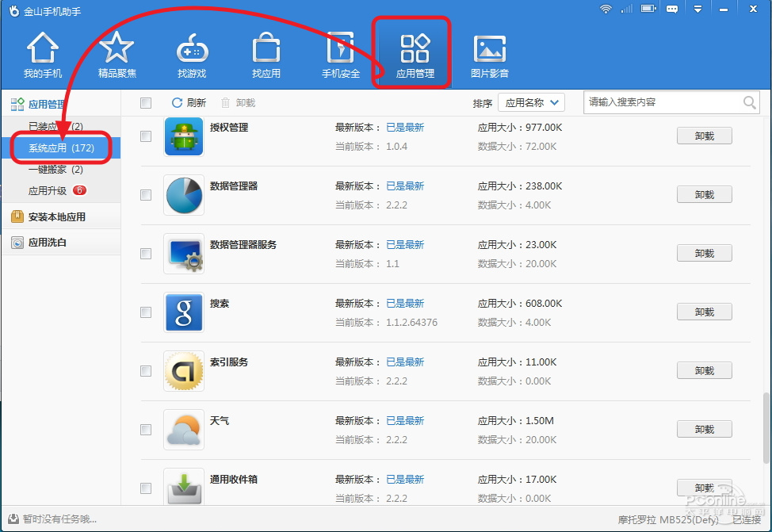Viewport: 772px width, 532px height.
Task: Open the 我的手机 home icon
Action: coord(43,55)
